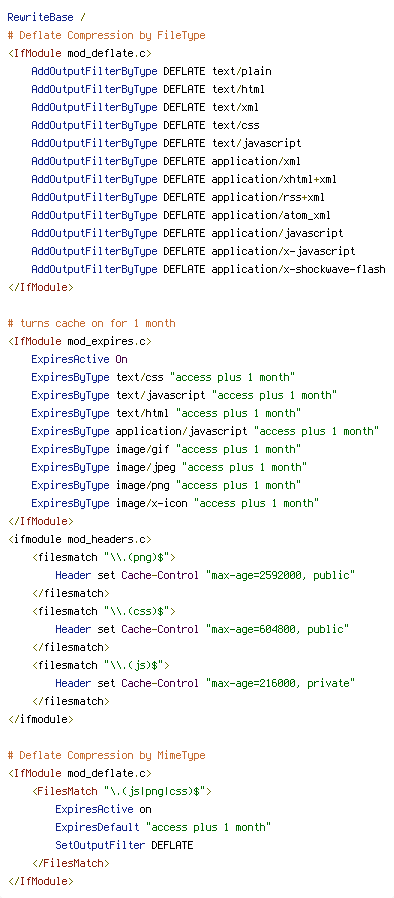Screen dimensions: 394x898
Task: Click the DEFLATE text/xml line
Action: click(145, 107)
